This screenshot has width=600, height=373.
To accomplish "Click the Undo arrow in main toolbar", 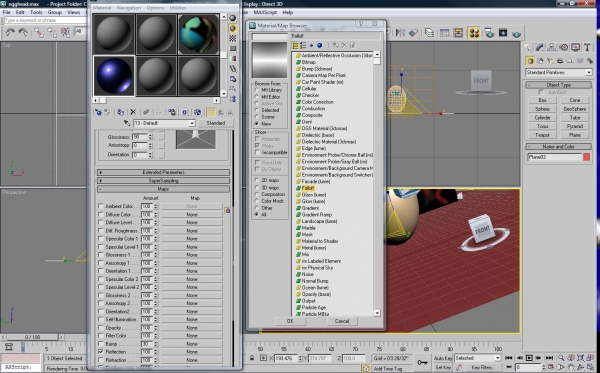I will 10,33.
